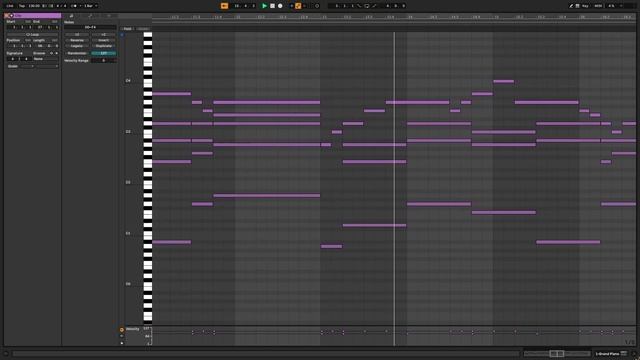Click the Randomize button

77,53
